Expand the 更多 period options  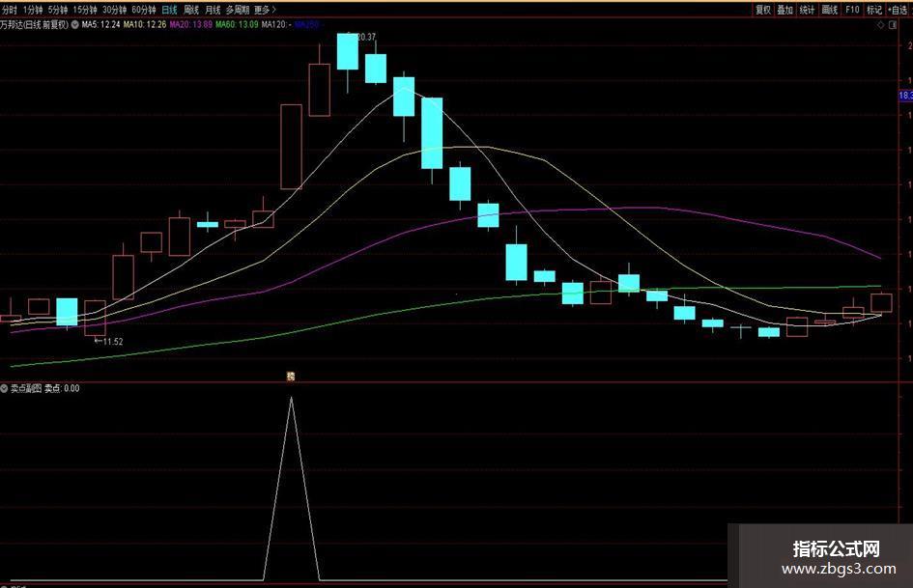(265, 10)
